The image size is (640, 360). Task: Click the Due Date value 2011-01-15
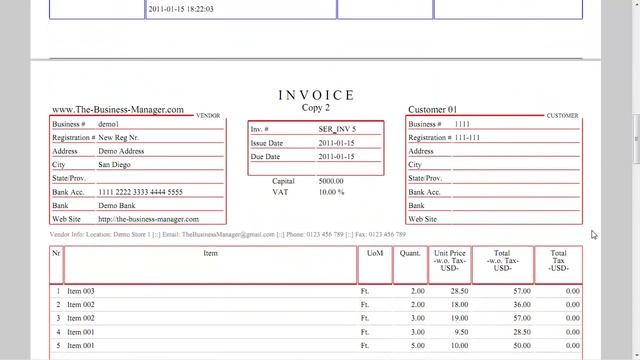(336, 157)
